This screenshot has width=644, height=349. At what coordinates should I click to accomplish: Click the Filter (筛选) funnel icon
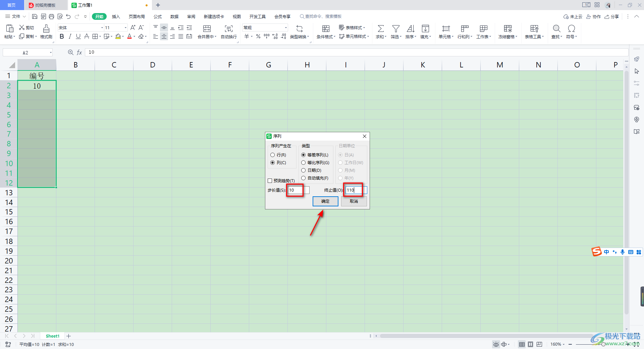coord(396,29)
